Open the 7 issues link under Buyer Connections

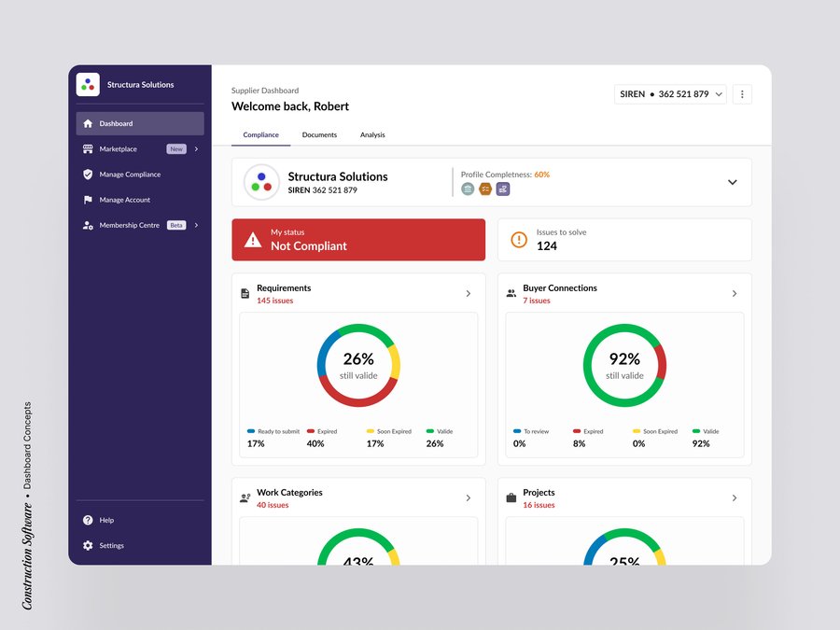point(537,301)
